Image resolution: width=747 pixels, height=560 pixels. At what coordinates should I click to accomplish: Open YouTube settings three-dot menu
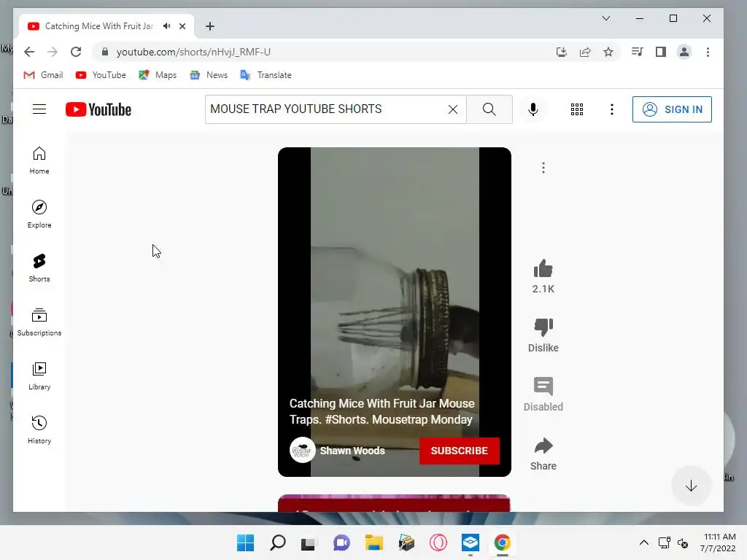click(x=612, y=109)
